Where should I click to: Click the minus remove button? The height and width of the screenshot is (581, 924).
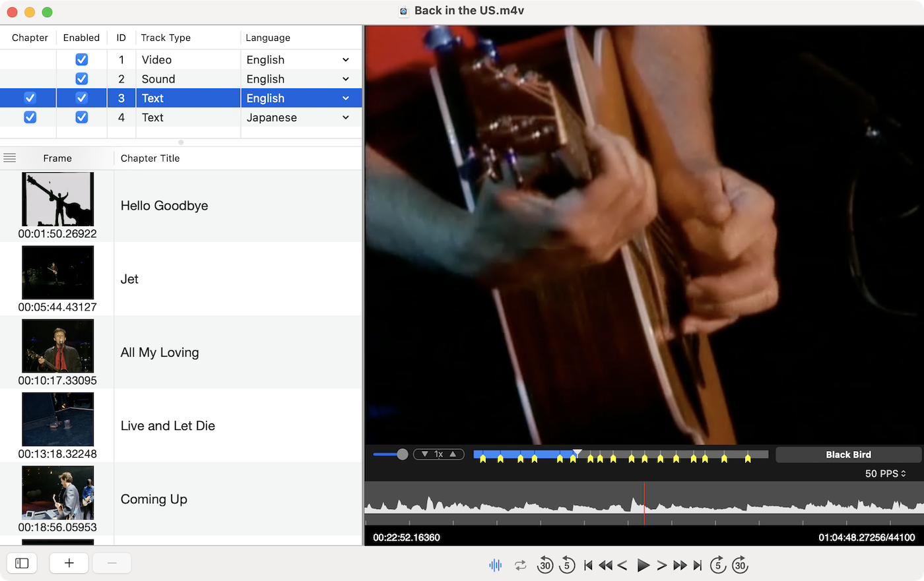[112, 563]
